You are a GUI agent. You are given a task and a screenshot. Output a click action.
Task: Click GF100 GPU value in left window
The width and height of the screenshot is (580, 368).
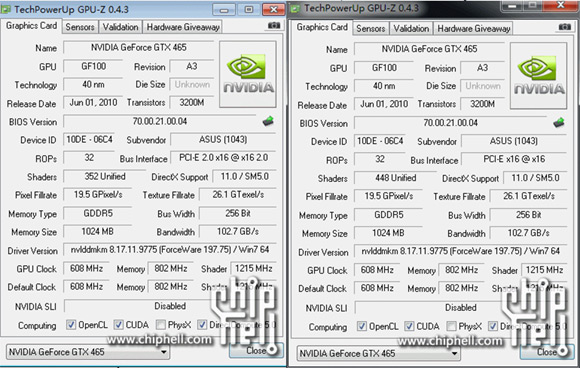(x=93, y=66)
